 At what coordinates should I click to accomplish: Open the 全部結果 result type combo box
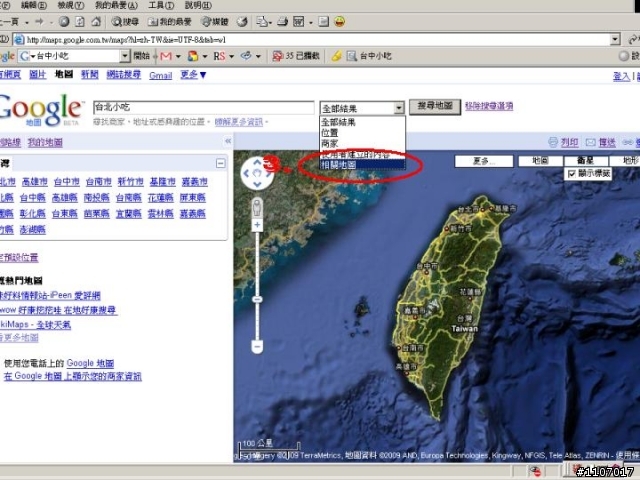(x=362, y=108)
